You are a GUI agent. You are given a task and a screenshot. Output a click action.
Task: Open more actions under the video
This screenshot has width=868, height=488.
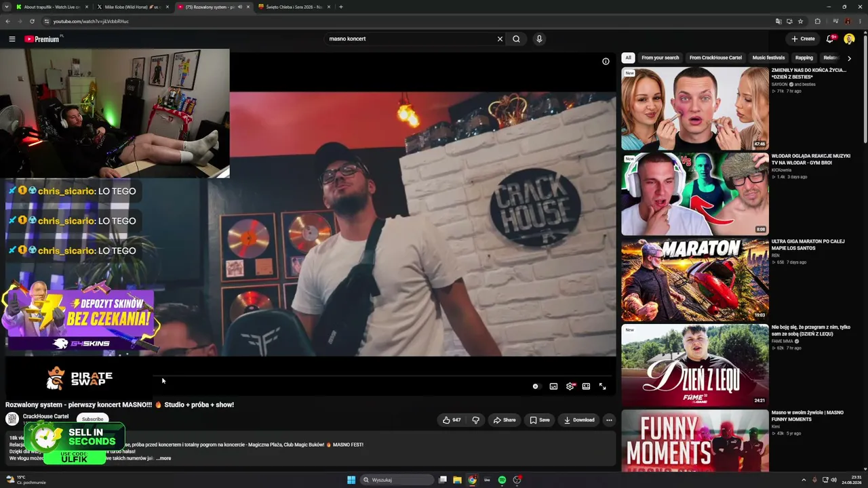click(x=609, y=420)
